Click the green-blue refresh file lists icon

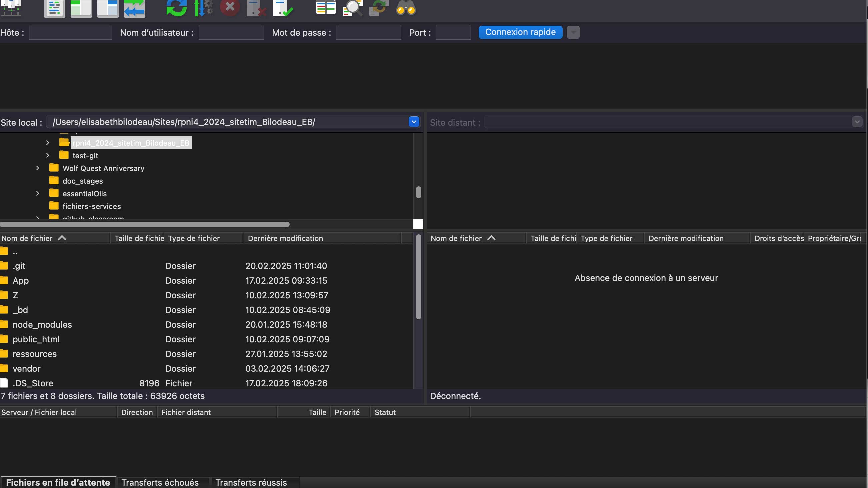pyautogui.click(x=176, y=8)
